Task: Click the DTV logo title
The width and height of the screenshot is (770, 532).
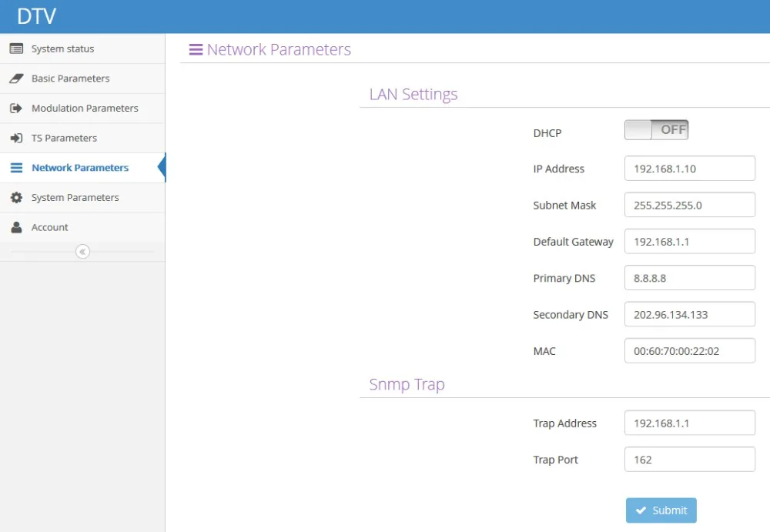Action: click(37, 16)
